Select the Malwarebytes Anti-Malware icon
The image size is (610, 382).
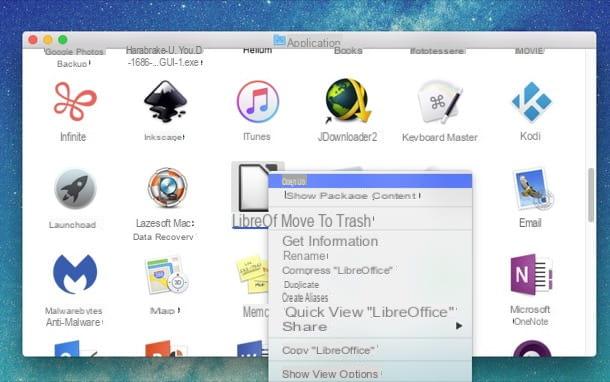point(75,274)
